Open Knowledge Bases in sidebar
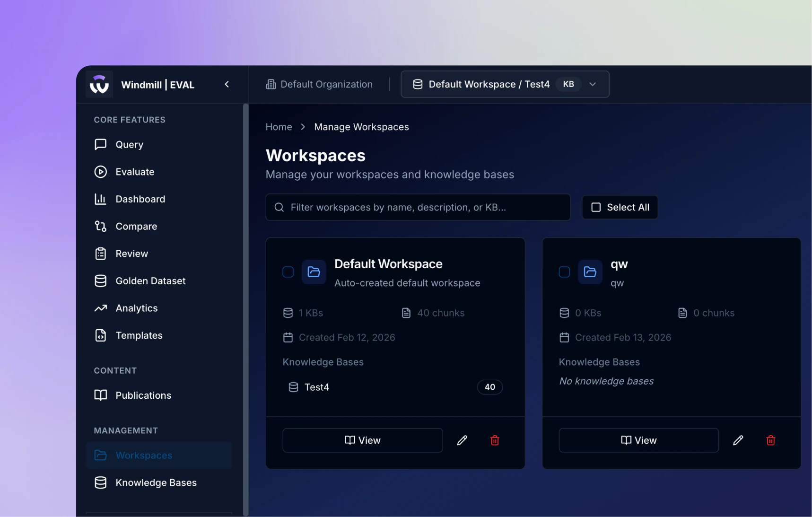Image resolution: width=812 pixels, height=517 pixels. [159, 483]
